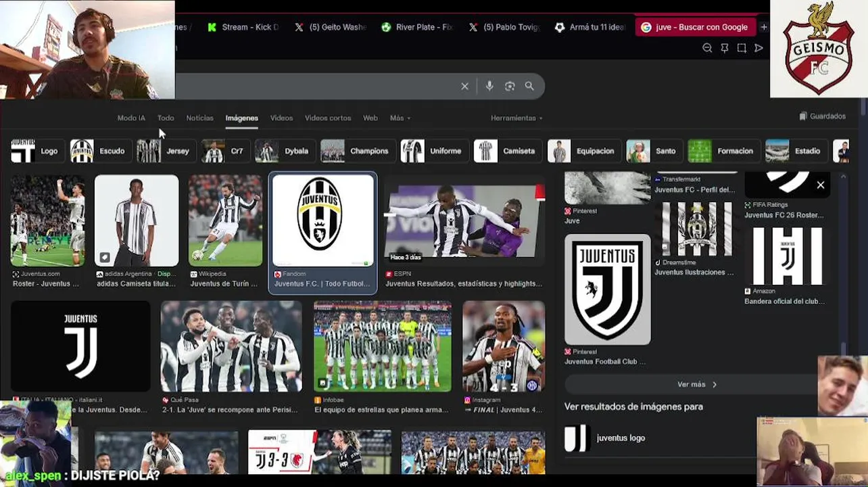This screenshot has height=487, width=868.
Task: Click the zoom out magnifier toolbar icon
Action: [x=707, y=48]
